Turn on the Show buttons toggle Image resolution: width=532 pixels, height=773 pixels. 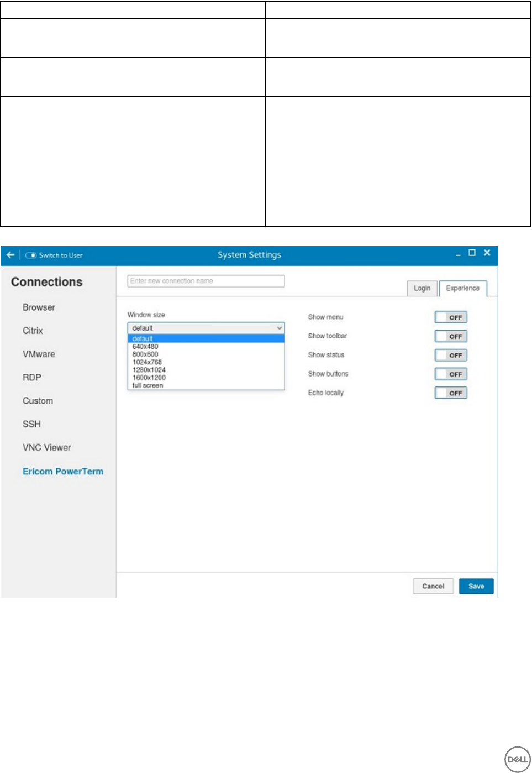point(451,374)
